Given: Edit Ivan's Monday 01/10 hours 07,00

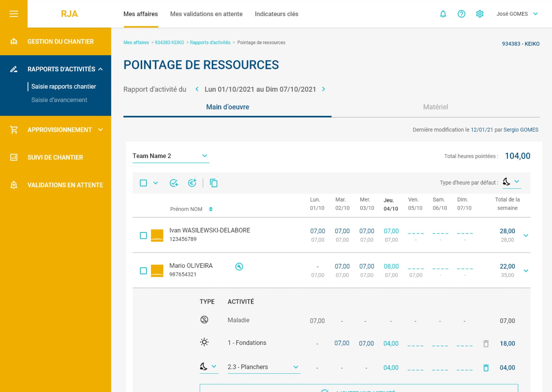Looking at the screenshot, I should pos(318,231).
